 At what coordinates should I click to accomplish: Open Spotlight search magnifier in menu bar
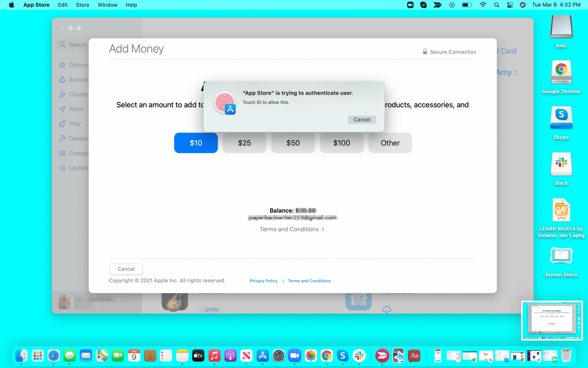coord(497,5)
